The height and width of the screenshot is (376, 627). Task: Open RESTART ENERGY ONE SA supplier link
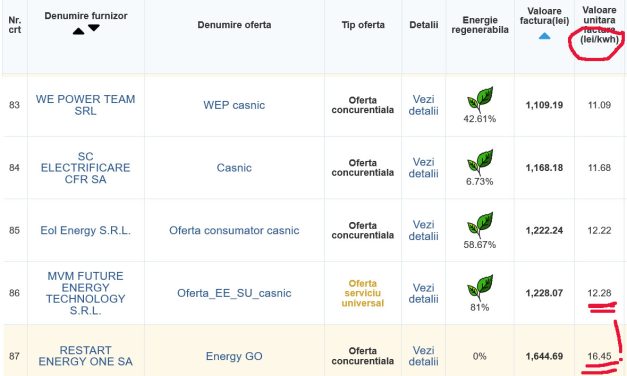(86, 356)
